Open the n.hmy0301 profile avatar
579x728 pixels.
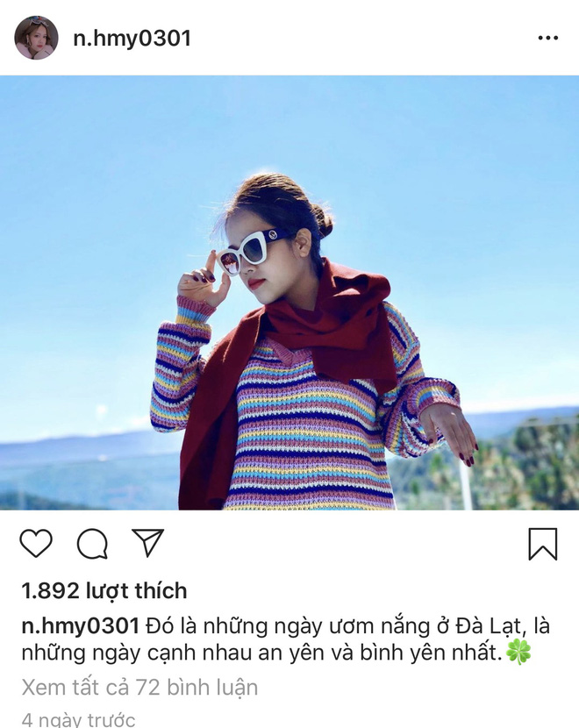click(36, 38)
